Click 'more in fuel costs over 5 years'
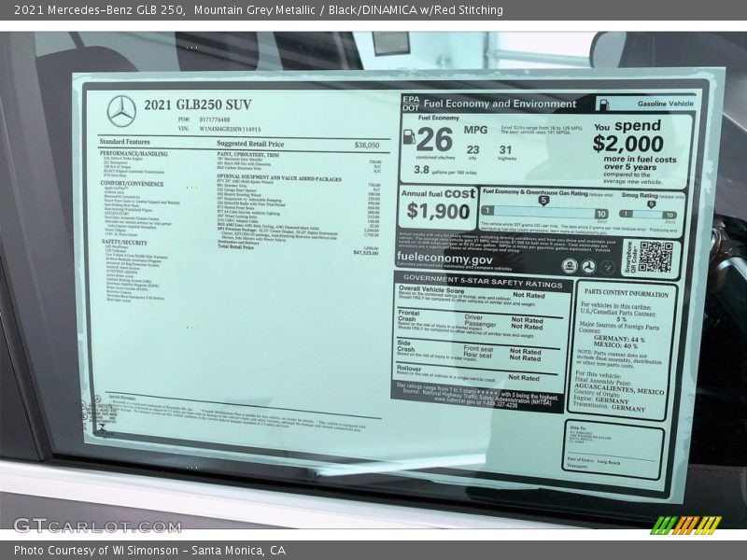Viewport: 747px width, 560px height. [x=640, y=163]
